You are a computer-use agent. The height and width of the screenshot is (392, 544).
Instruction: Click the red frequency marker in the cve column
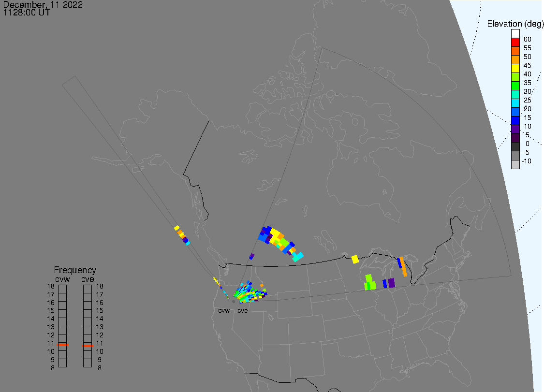(88, 346)
